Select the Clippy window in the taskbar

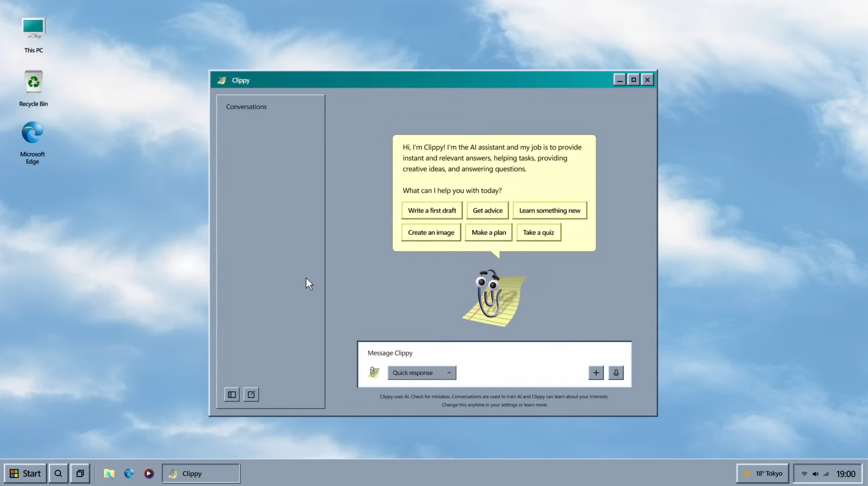coord(201,473)
